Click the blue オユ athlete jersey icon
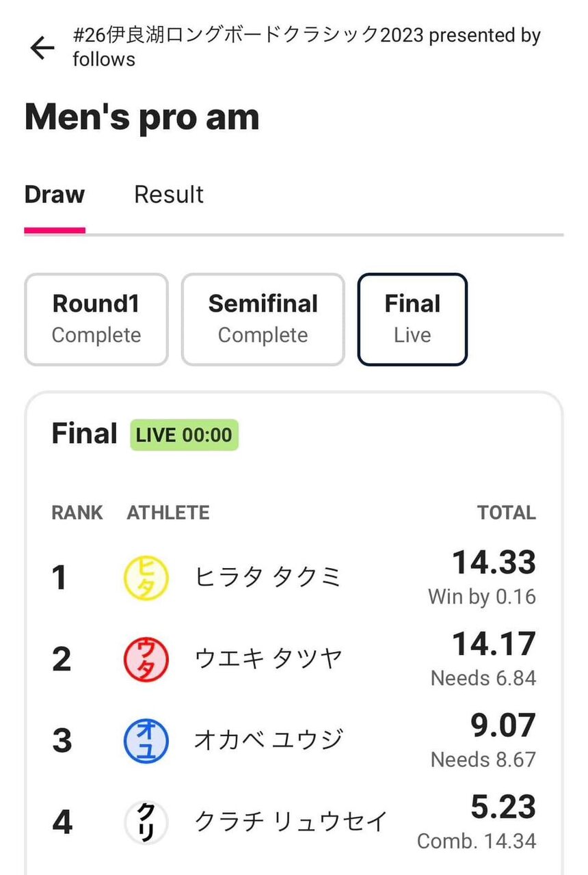The height and width of the screenshot is (875, 588). tap(146, 740)
